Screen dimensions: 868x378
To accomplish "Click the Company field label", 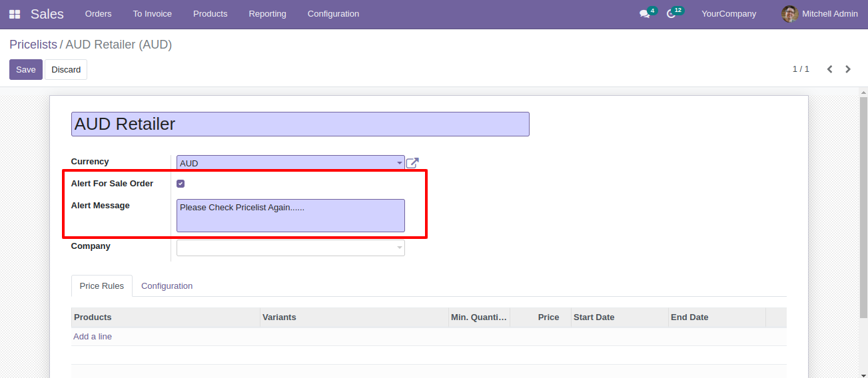I will [x=91, y=246].
